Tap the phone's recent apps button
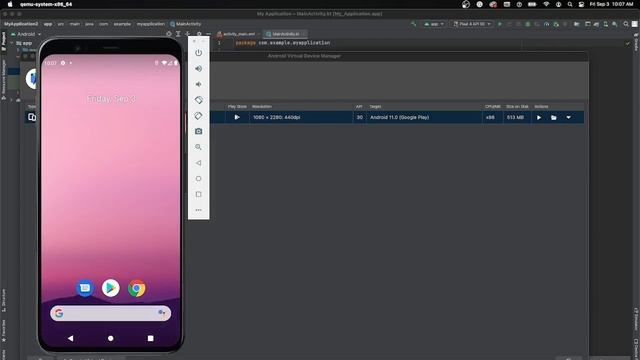Viewport: 640px width, 360px height. coord(151,338)
